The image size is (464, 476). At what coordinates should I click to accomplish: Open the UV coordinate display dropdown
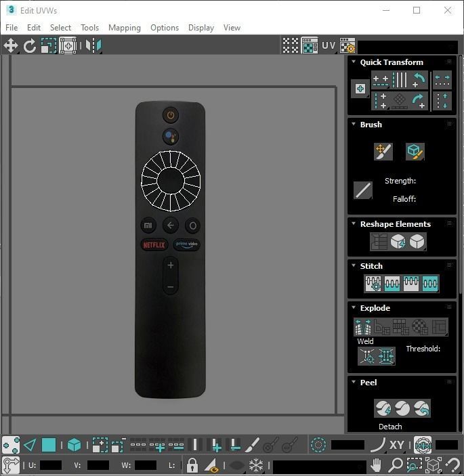(x=329, y=46)
